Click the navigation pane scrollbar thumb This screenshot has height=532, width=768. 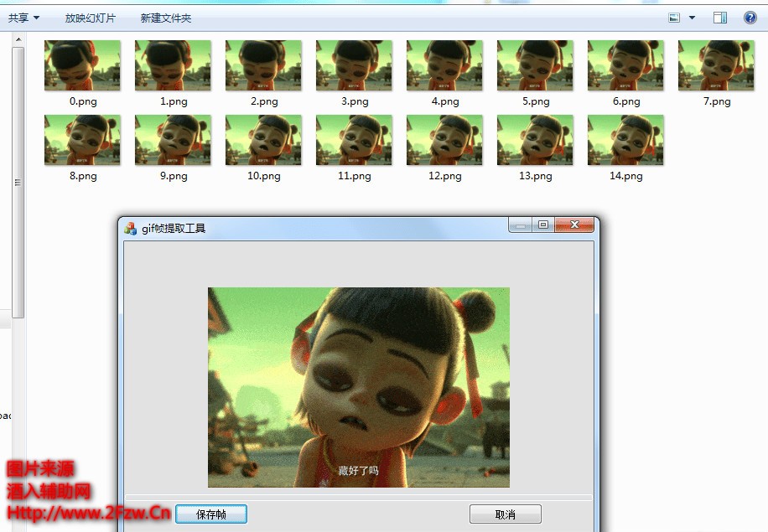coord(18,183)
